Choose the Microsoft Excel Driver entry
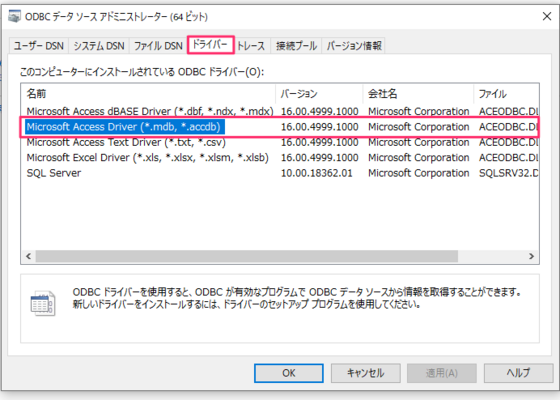560x400 pixels. pyautogui.click(x=280, y=158)
